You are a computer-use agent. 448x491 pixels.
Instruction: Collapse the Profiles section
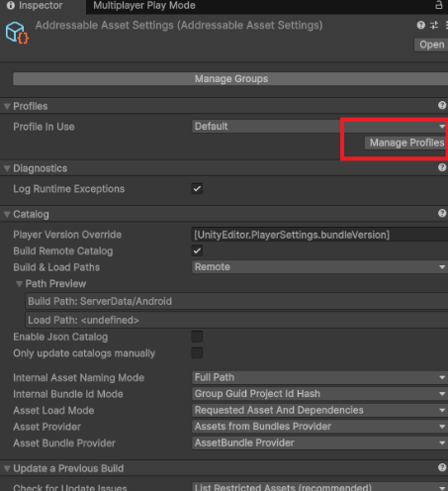(7, 107)
